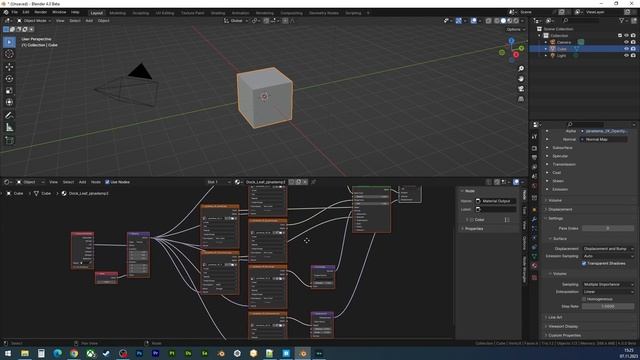Open the Object Mode dropdown

(x=34, y=20)
